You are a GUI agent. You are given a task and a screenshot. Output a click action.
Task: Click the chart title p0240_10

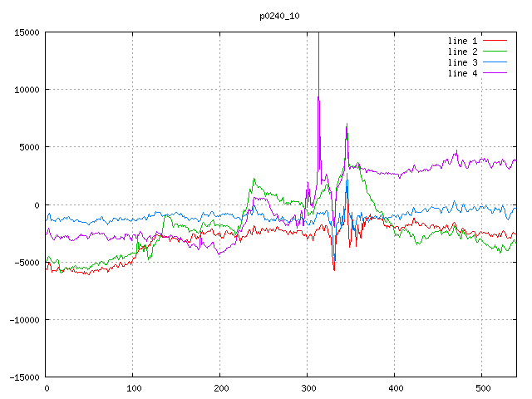pyautogui.click(x=282, y=15)
